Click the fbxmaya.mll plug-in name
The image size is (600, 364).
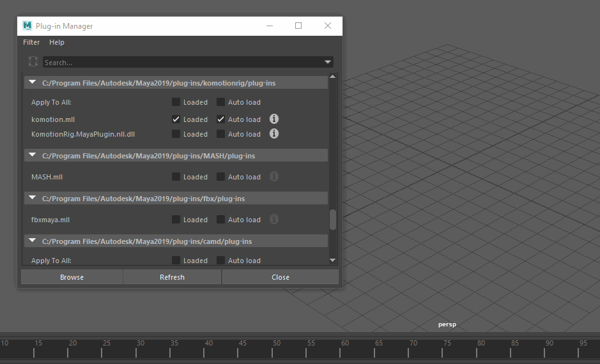[x=50, y=220]
